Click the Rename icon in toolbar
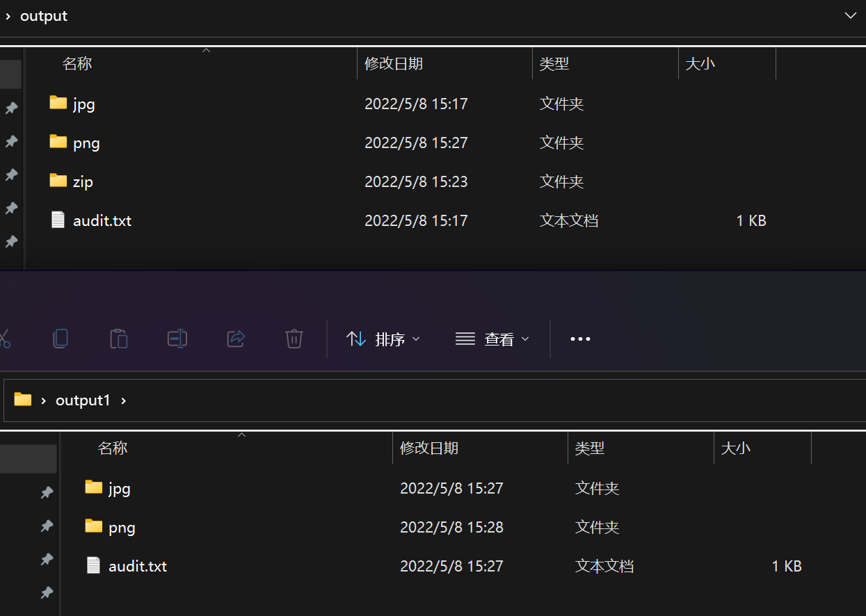Screen dimensions: 866x616 tap(177, 339)
